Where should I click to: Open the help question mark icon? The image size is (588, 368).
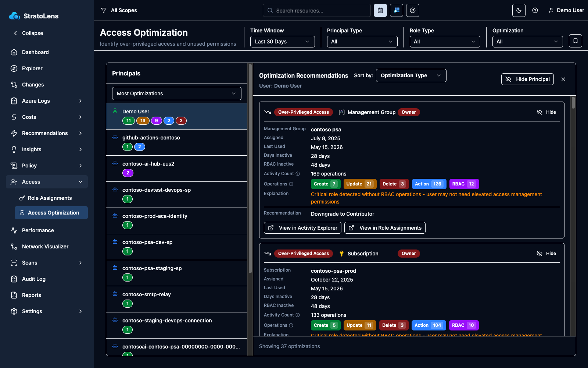tap(535, 10)
